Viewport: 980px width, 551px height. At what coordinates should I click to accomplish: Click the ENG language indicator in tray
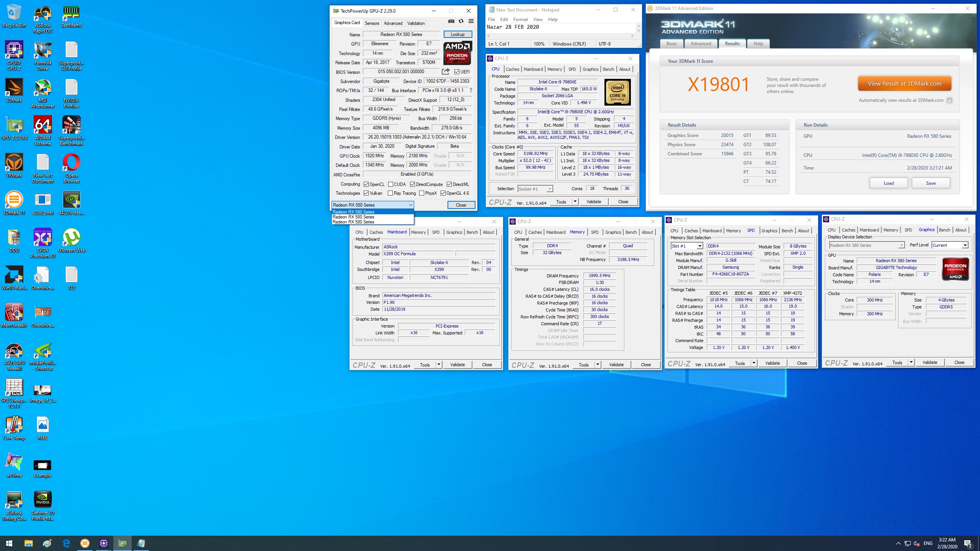[x=928, y=543]
